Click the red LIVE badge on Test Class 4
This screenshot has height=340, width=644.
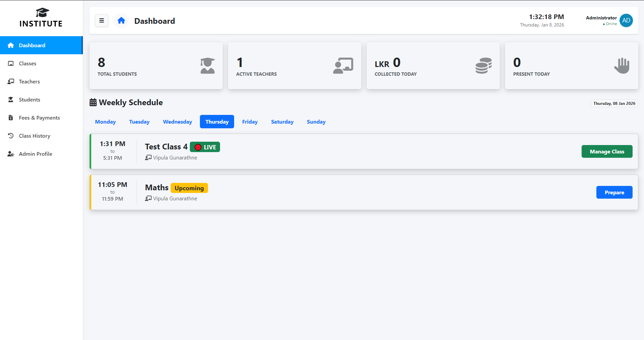(205, 147)
